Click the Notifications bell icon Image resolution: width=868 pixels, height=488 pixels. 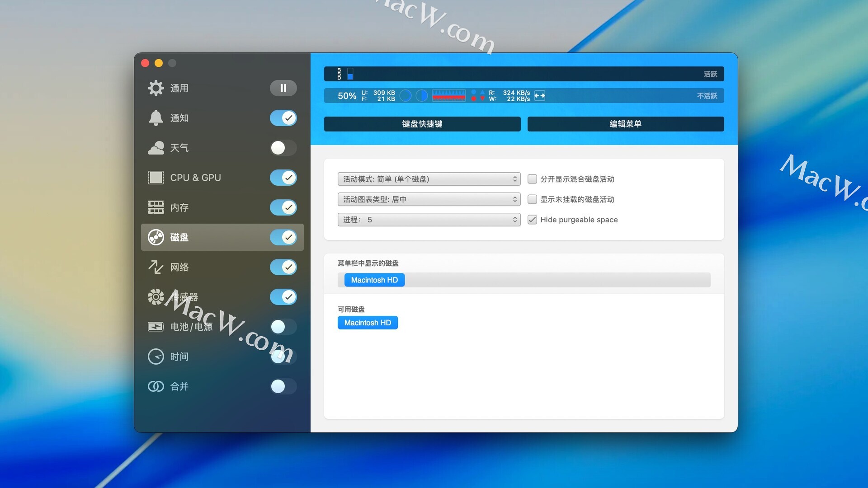156,118
